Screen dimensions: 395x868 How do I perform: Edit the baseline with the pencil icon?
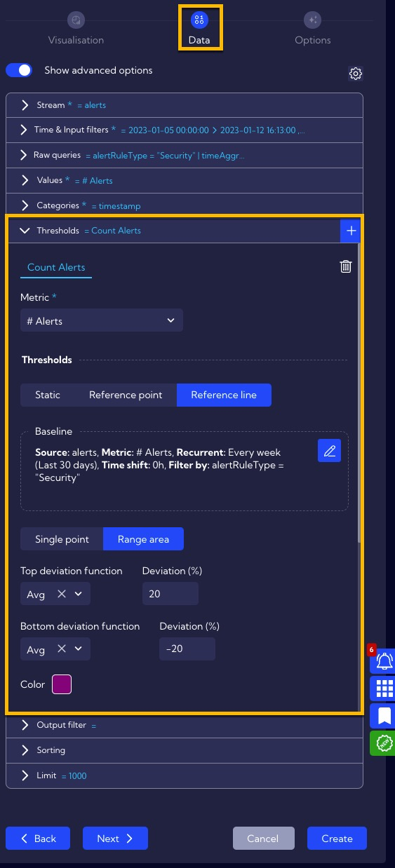[329, 450]
